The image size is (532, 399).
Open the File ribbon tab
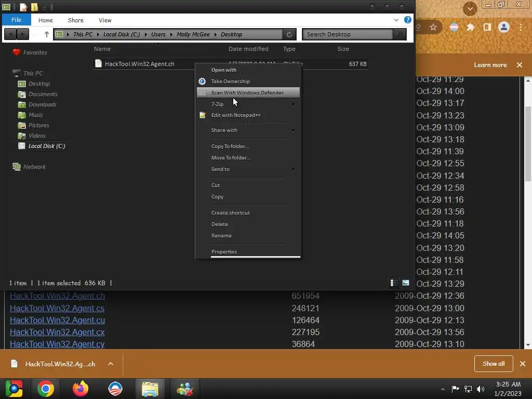pos(16,20)
